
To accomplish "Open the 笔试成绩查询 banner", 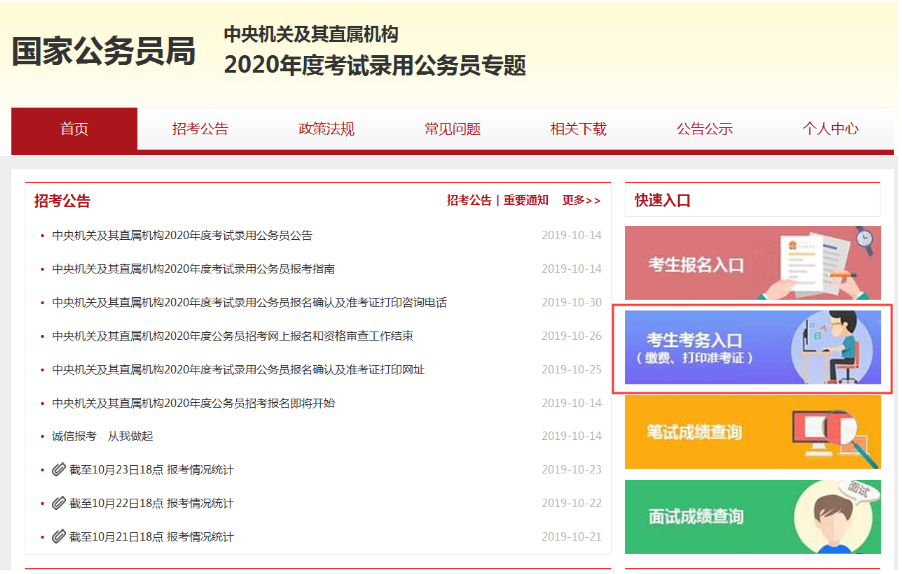I will [x=752, y=432].
